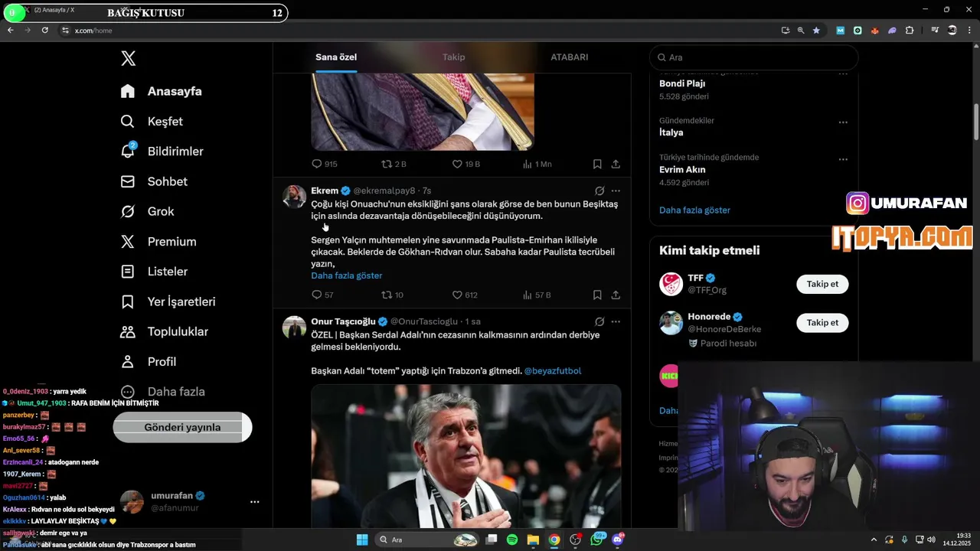Views icon with 1 Mn count
The height and width of the screenshot is (551, 980).
coord(527,164)
